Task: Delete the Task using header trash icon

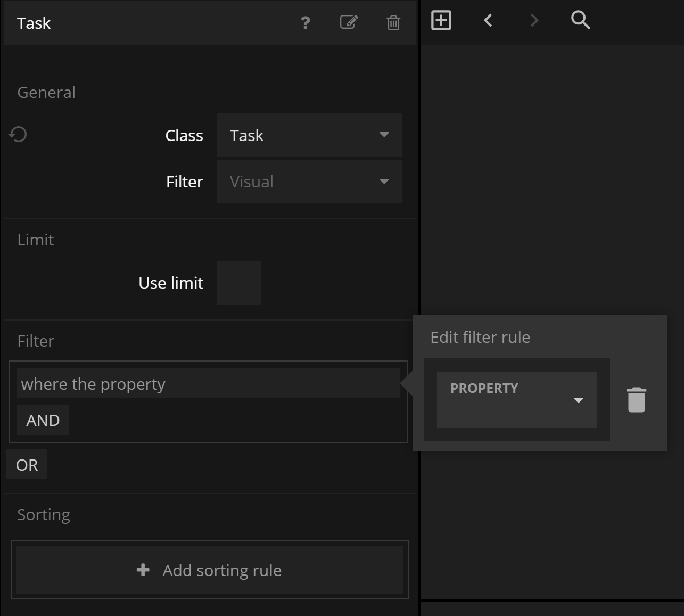Action: (x=393, y=22)
